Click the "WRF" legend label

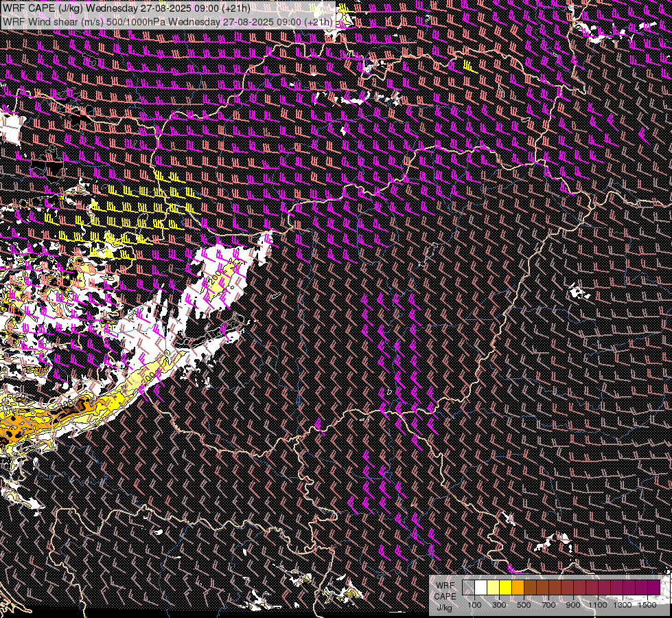tap(445, 586)
